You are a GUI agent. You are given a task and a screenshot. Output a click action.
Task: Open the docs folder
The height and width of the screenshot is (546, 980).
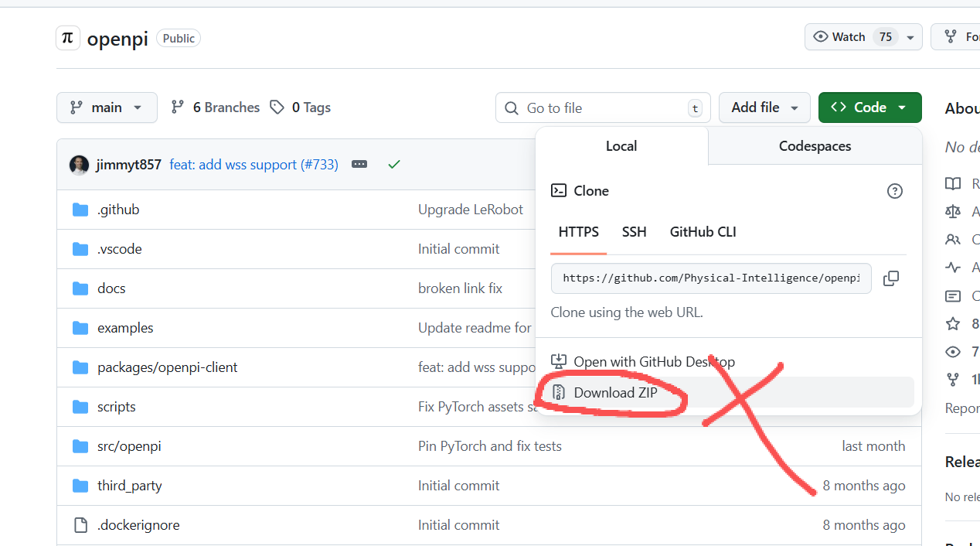tap(111, 288)
